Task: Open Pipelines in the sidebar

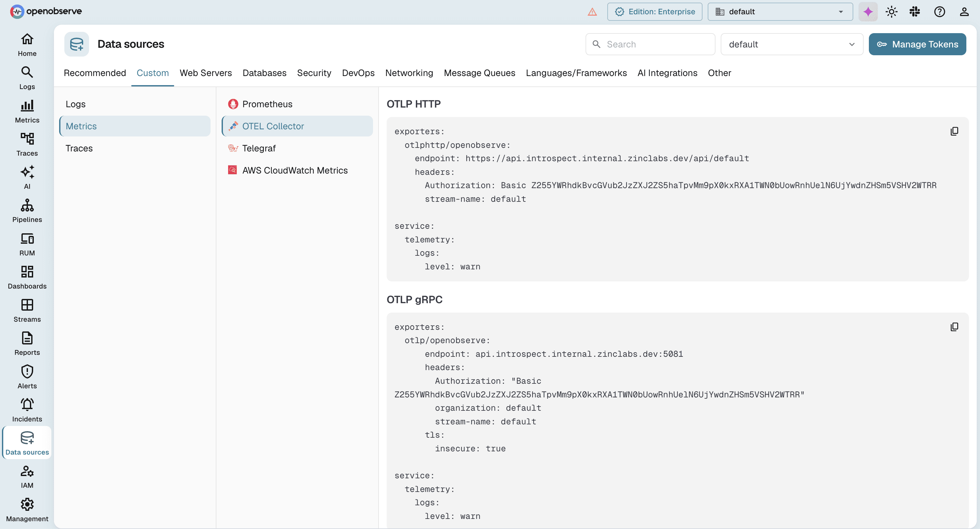Action: [27, 211]
